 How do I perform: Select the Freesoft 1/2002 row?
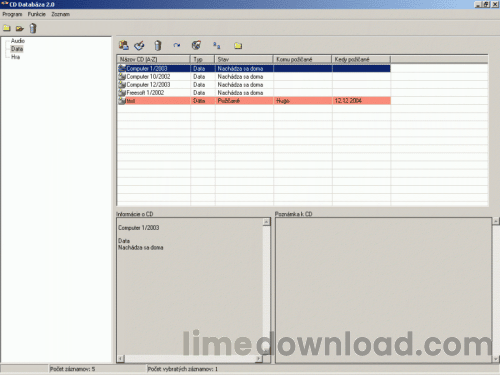coord(254,93)
